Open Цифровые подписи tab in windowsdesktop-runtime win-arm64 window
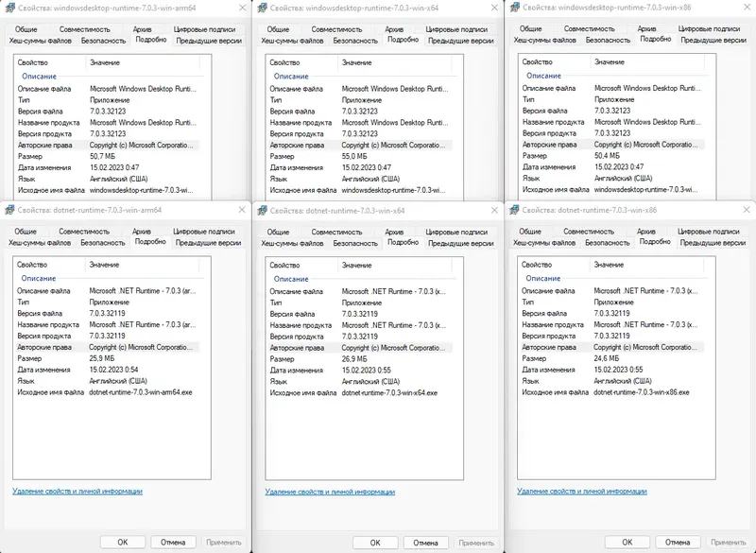This screenshot has height=553, width=756. point(204,29)
